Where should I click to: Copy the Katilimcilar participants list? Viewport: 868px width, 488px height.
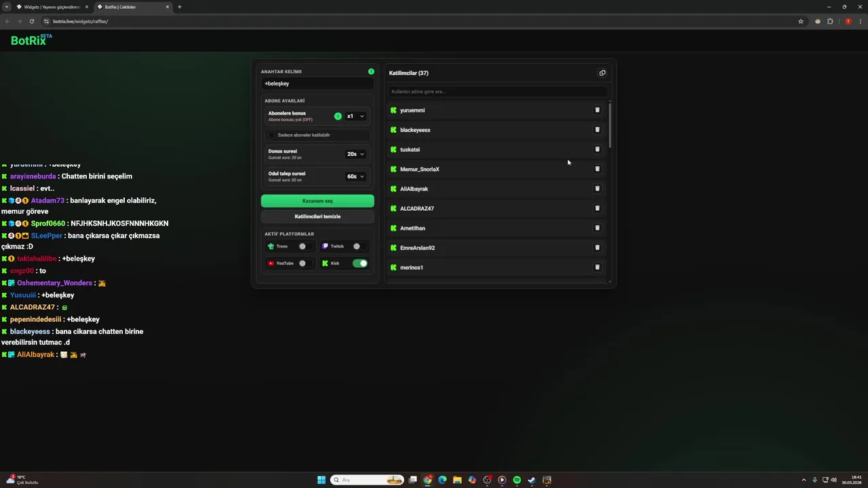[602, 73]
